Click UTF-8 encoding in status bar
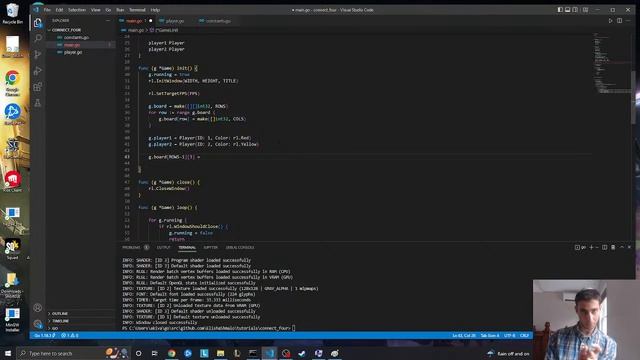Screen dimensions: 640x360 (509, 336)
